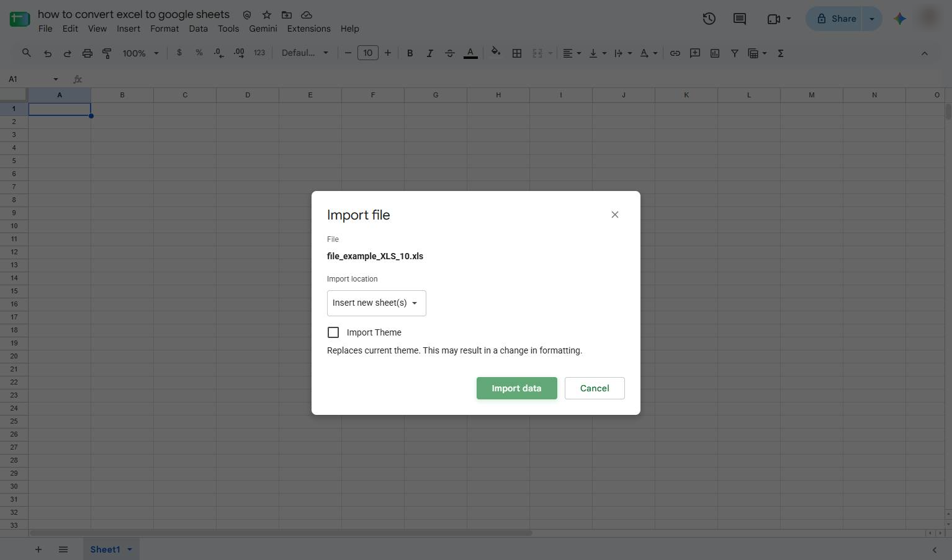The height and width of the screenshot is (560, 952).
Task: Click the Import data button
Action: (x=516, y=388)
